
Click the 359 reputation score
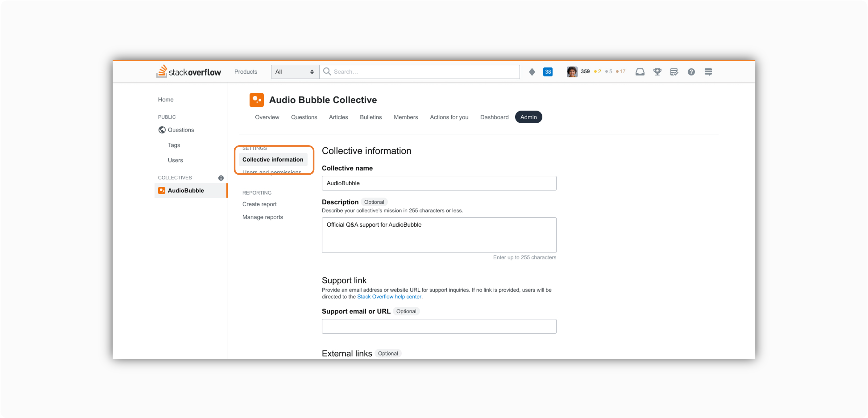pyautogui.click(x=585, y=71)
